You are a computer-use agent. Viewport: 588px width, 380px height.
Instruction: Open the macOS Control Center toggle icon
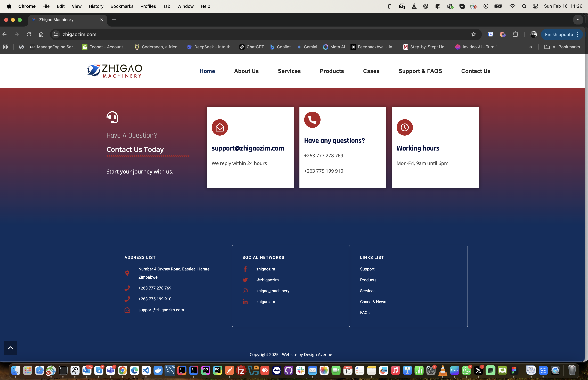[535, 6]
